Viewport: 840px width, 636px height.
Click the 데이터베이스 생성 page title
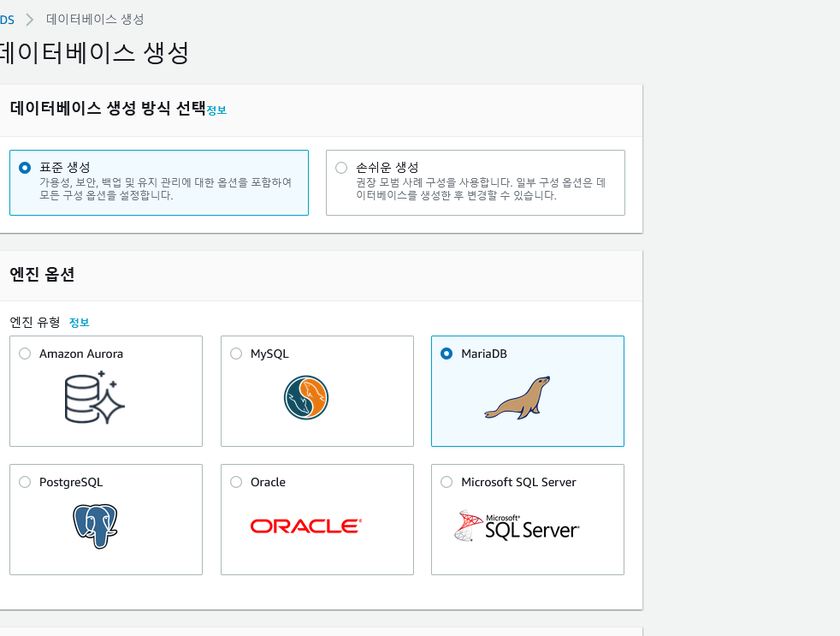point(94,53)
